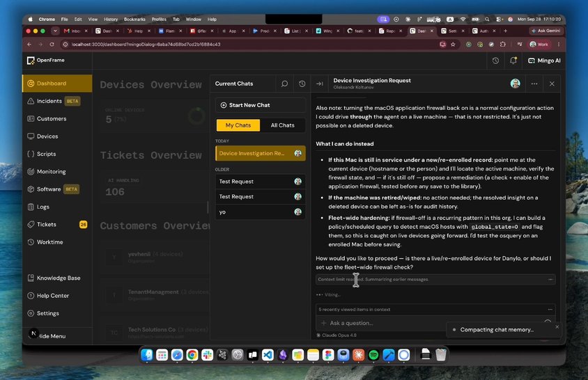Viewport: 588px width, 380px height.
Task: Open Settings in the sidebar
Action: pos(57,313)
